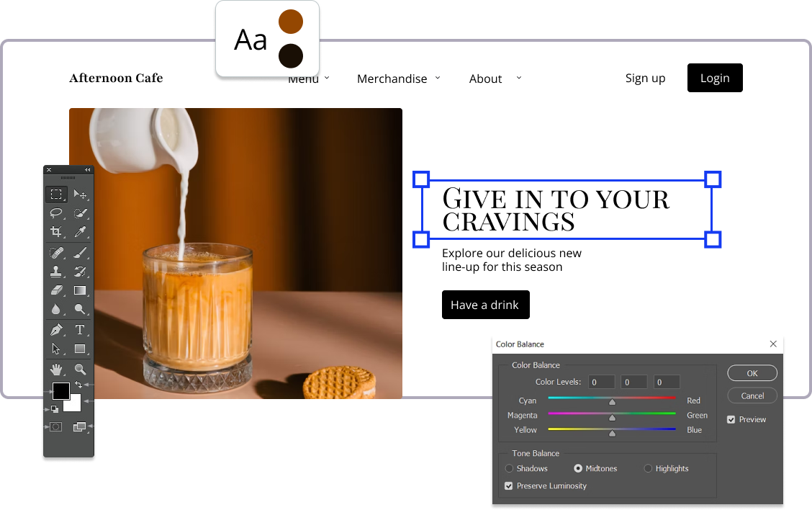The height and width of the screenshot is (510, 812).
Task: Click OK in Color Balance dialog
Action: [x=752, y=373]
